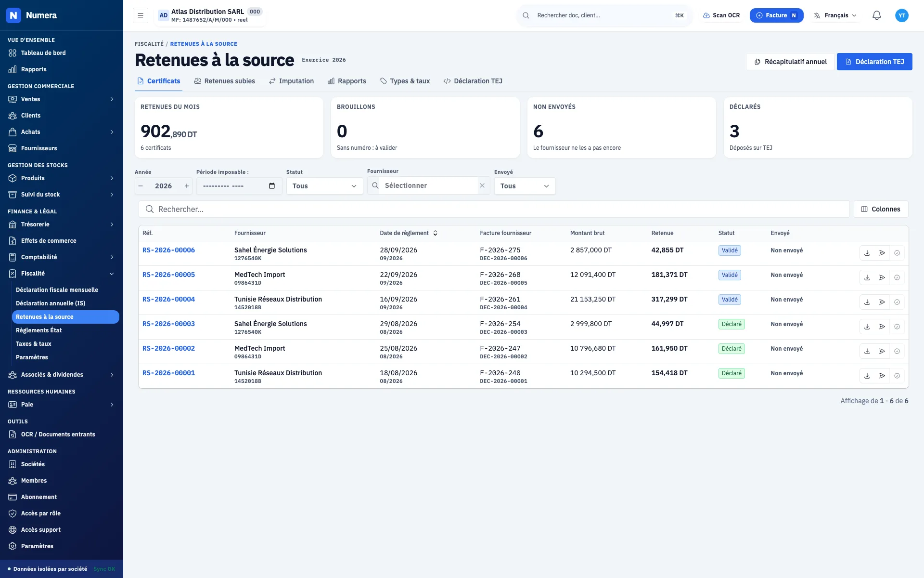Increase the year with the plus button
The image size is (924, 578).
pos(187,186)
